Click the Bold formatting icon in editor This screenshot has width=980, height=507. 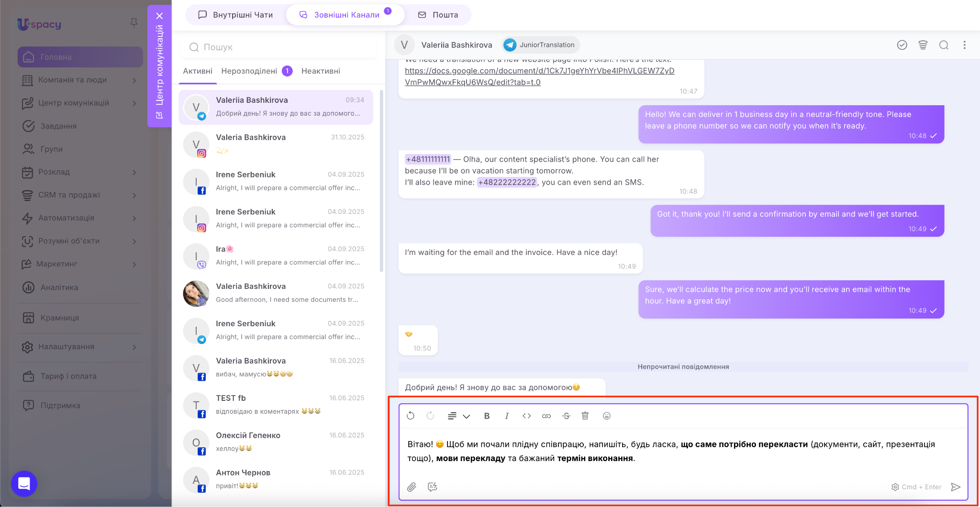click(x=487, y=416)
